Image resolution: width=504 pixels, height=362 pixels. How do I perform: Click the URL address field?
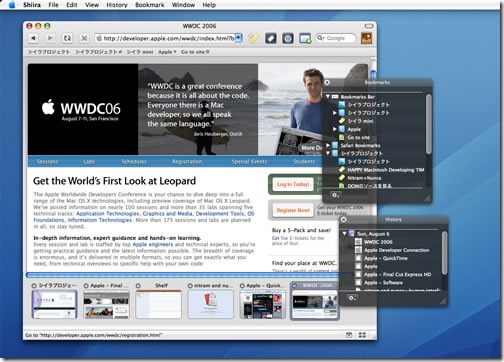click(169, 38)
